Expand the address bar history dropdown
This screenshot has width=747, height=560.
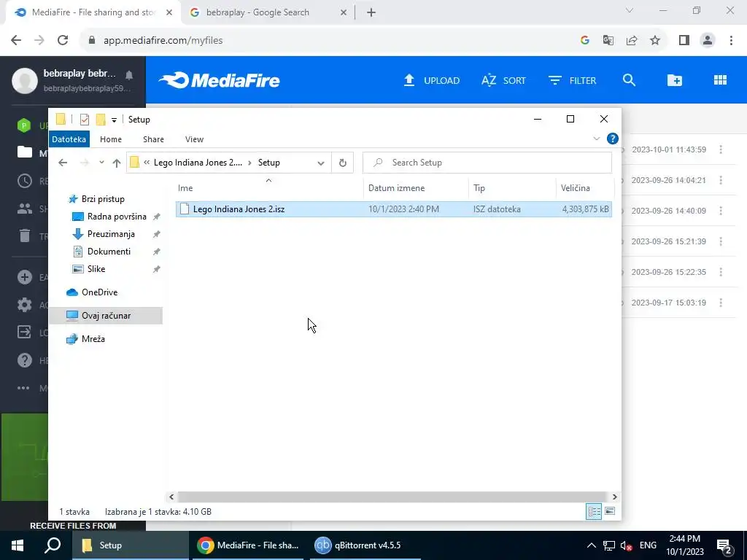(321, 163)
